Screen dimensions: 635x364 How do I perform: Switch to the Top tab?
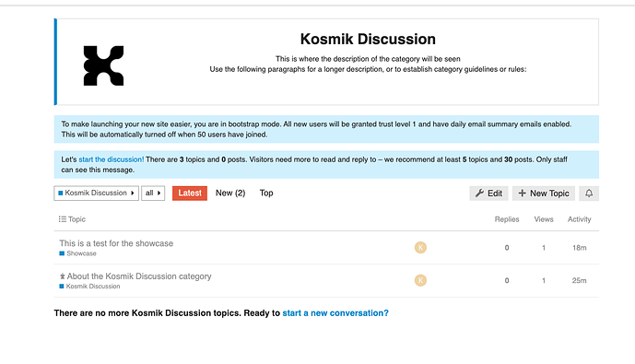[266, 194]
